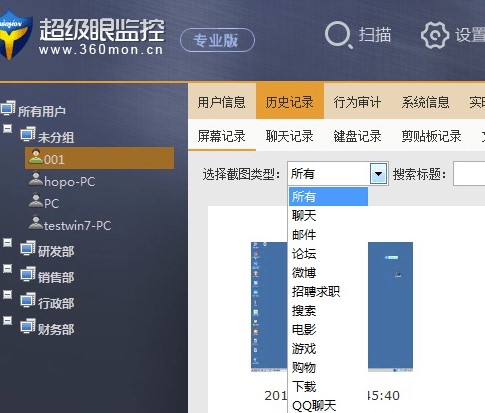Open settings via the gear icon
The height and width of the screenshot is (413, 485).
point(435,35)
